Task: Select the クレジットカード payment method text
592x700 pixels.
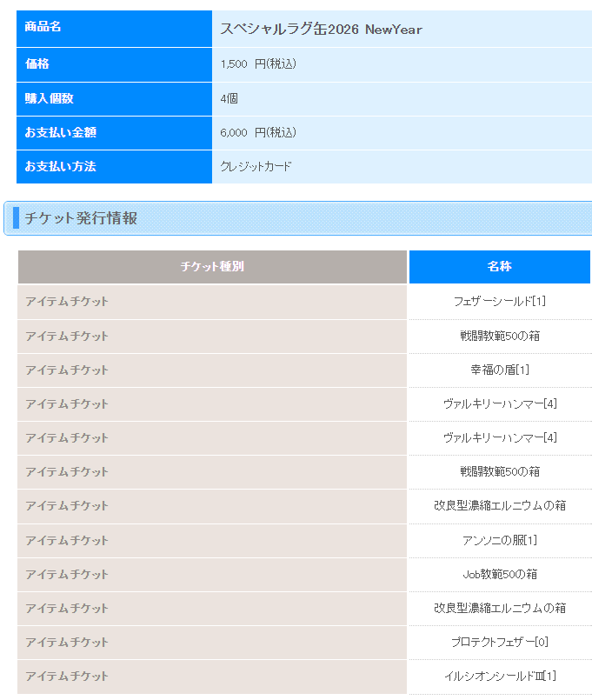Action: 256,167
